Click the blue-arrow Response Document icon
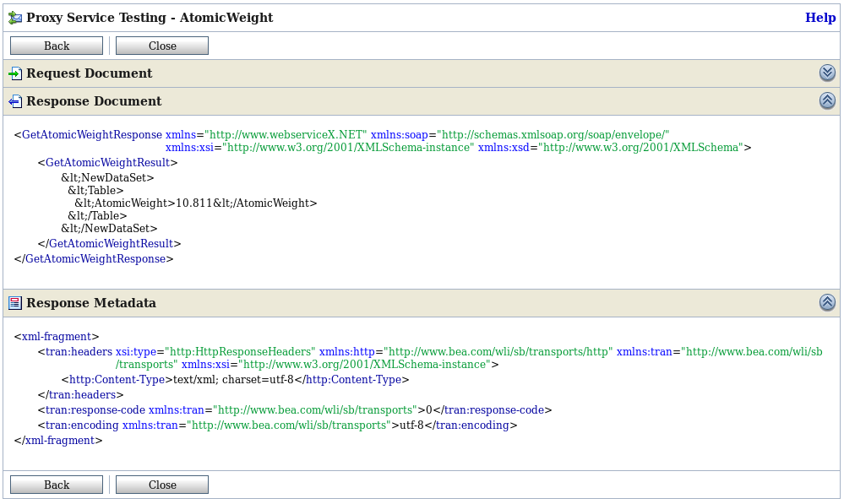 (15, 101)
